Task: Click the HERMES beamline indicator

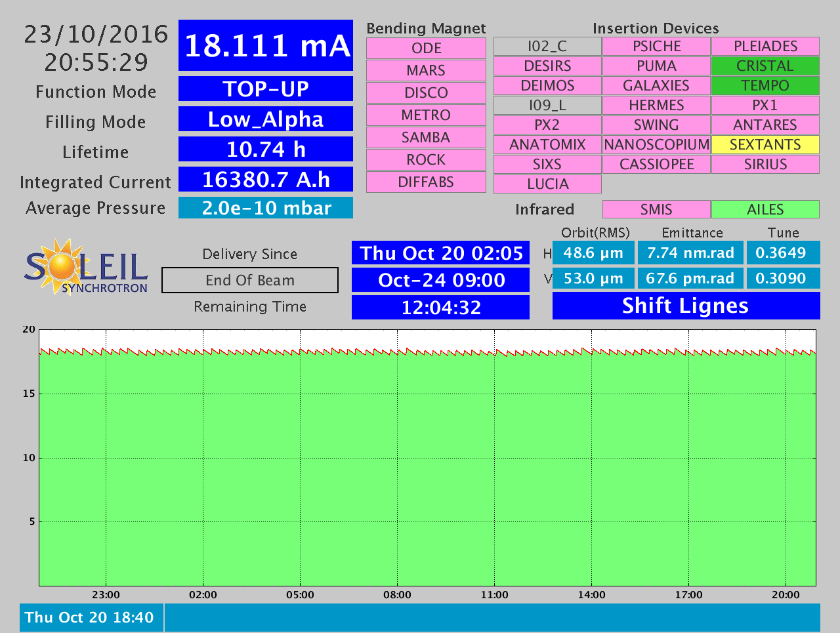Action: point(656,106)
